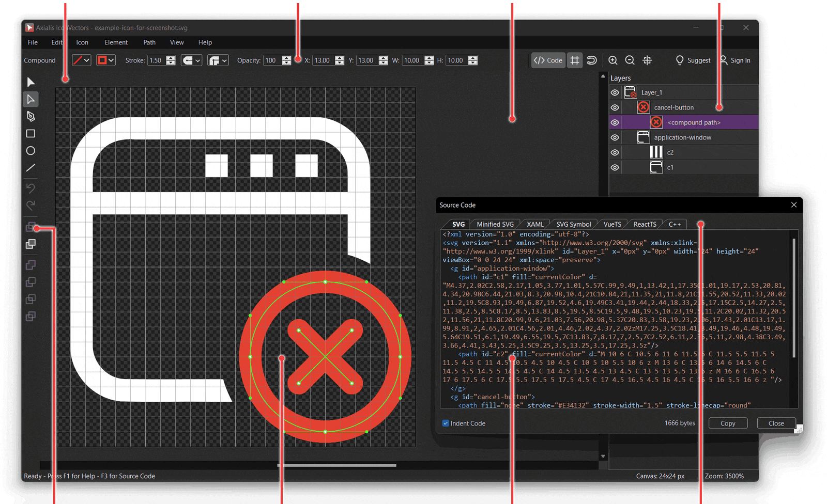Decrease the Y value with the down arrow
This screenshot has height=504, width=827.
coord(383,63)
